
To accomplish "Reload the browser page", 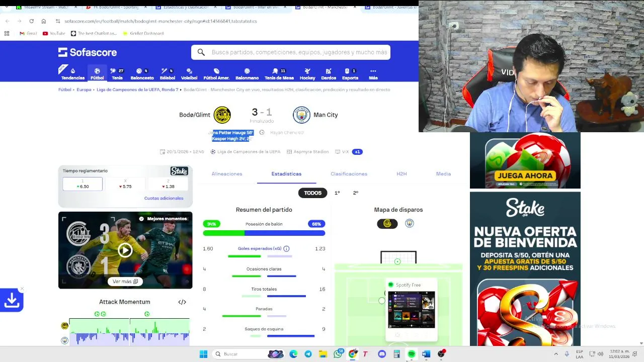I will [31, 21].
